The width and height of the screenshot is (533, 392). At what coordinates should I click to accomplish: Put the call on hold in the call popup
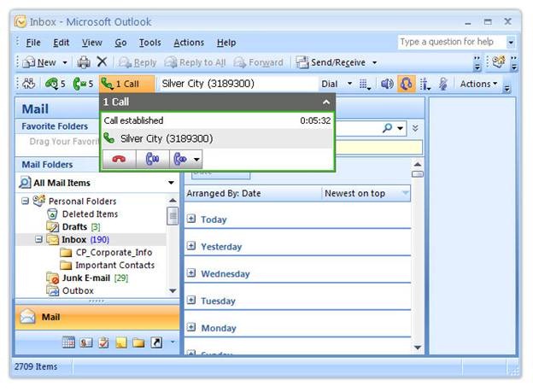pos(152,159)
